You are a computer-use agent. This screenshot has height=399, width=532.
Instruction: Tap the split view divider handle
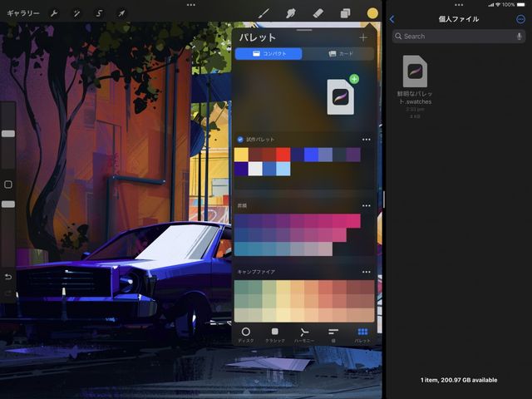click(x=384, y=199)
